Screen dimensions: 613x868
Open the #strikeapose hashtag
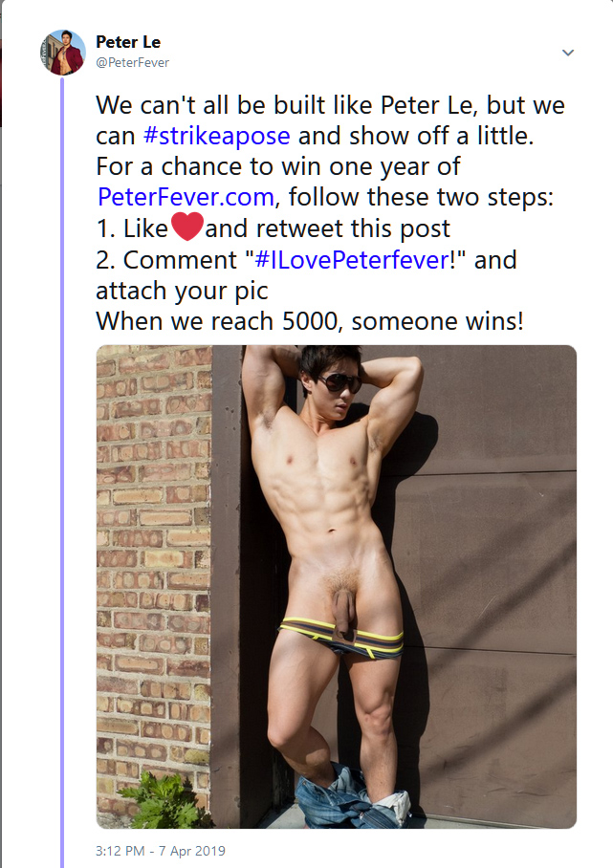tap(216, 136)
